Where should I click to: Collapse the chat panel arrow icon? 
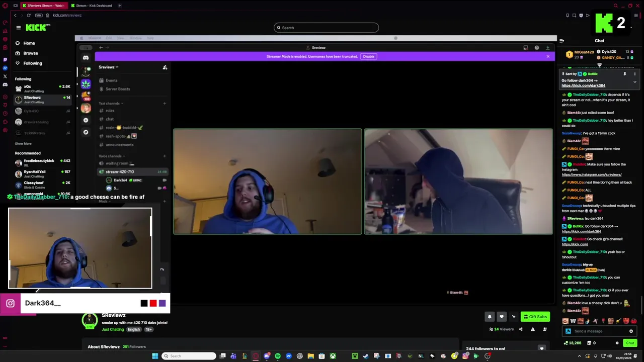pyautogui.click(x=561, y=41)
